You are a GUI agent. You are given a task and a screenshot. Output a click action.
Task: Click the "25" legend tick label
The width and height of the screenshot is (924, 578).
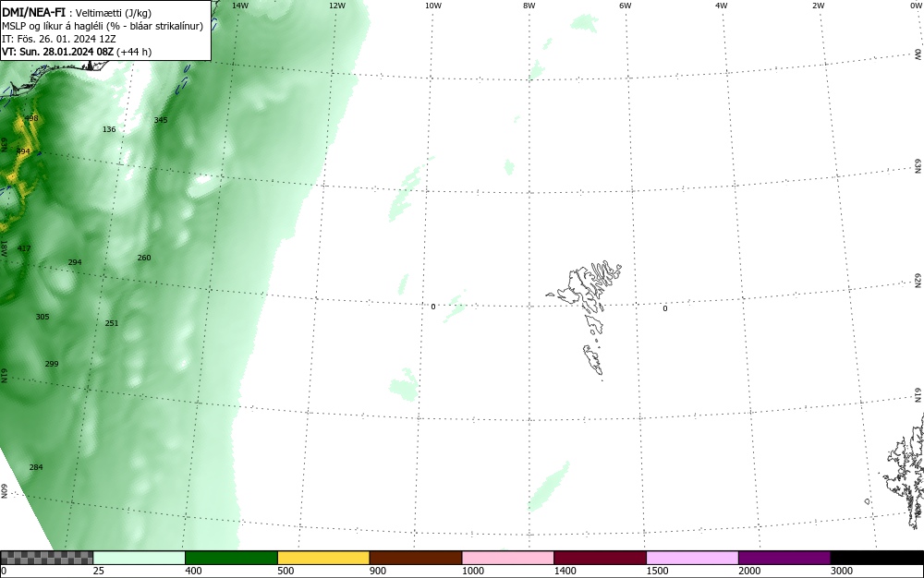pyautogui.click(x=99, y=571)
